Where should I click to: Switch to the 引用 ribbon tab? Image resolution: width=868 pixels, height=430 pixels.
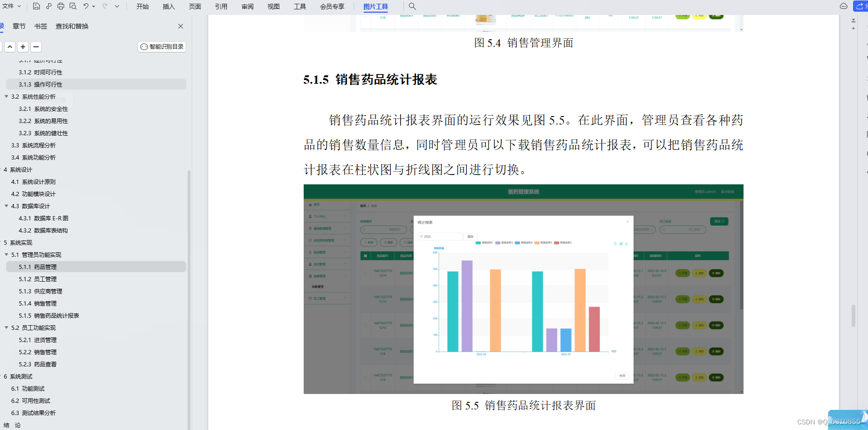[221, 7]
